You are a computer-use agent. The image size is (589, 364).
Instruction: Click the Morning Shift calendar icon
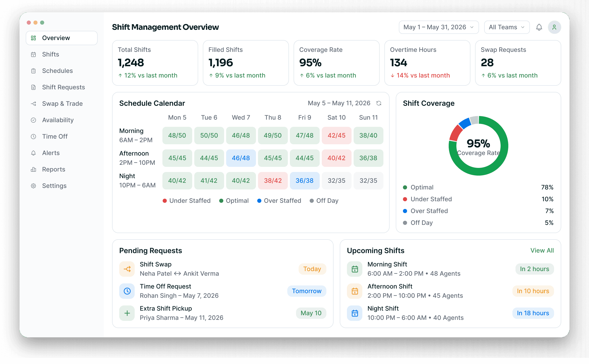[x=355, y=269]
